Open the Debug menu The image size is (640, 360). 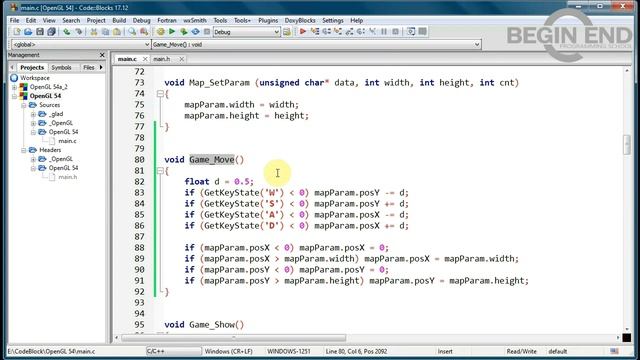pyautogui.click(x=141, y=20)
